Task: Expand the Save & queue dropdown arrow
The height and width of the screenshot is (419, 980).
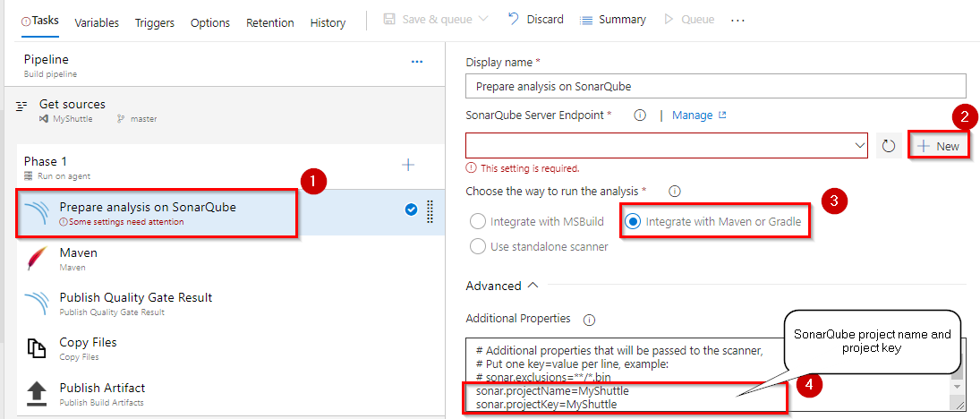Action: pyautogui.click(x=482, y=20)
